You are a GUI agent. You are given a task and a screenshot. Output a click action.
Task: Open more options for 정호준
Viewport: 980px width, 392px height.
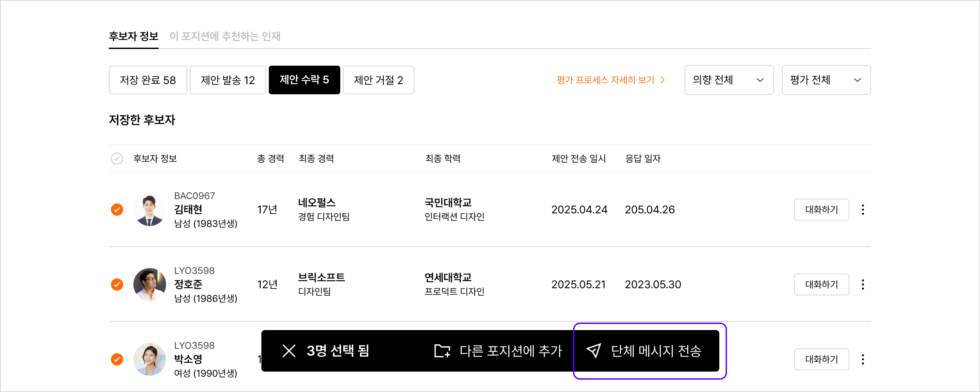coord(863,284)
